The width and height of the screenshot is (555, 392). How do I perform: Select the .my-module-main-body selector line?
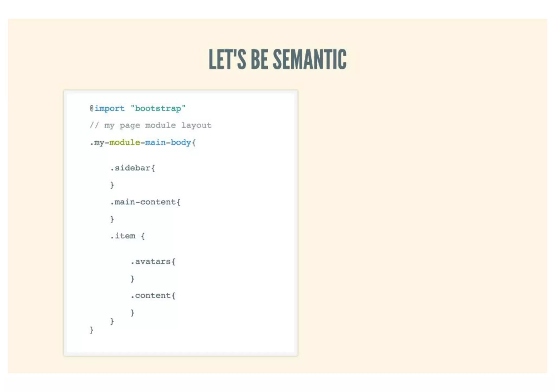coord(143,142)
